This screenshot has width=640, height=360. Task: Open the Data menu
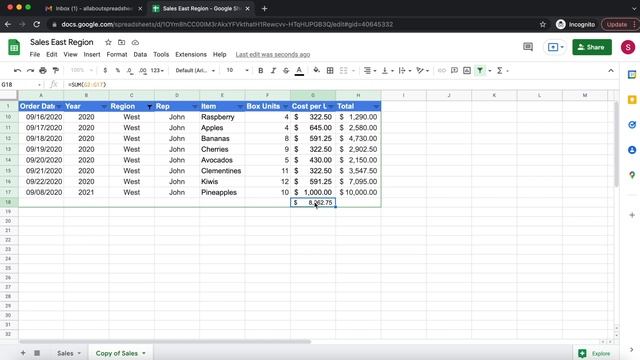pos(140,54)
